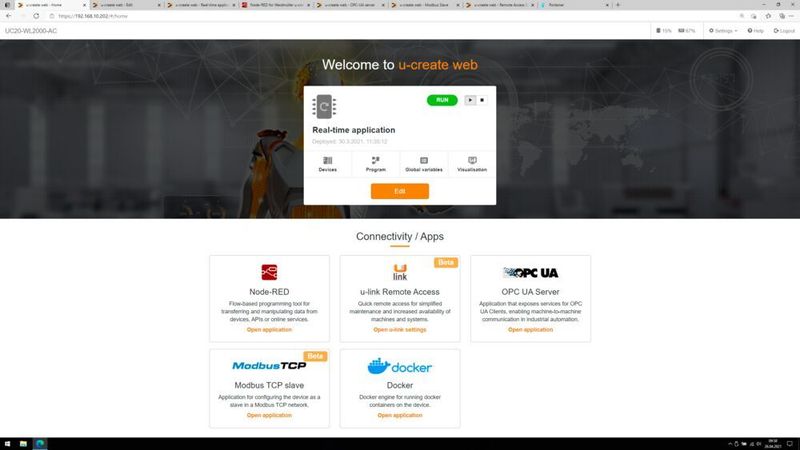Click the browser back arrow
The width and height of the screenshot is (800, 450).
[x=9, y=16]
